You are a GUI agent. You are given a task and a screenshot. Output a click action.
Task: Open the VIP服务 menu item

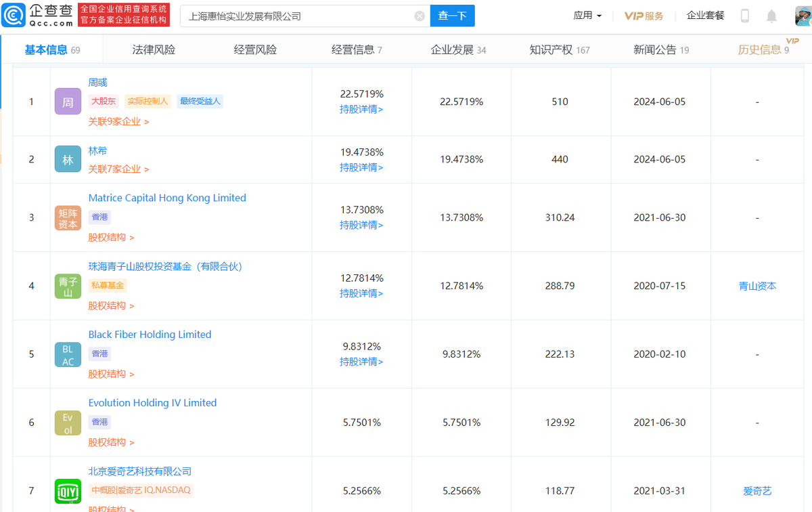tap(644, 16)
